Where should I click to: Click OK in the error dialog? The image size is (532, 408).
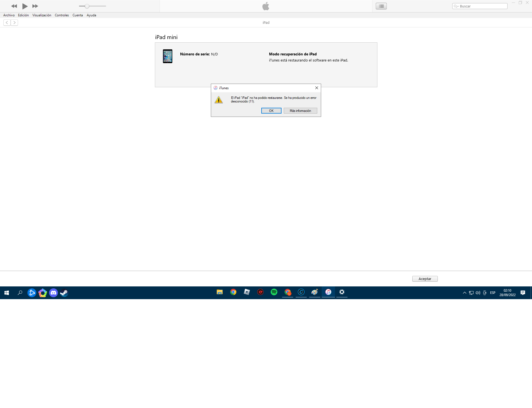click(x=271, y=111)
